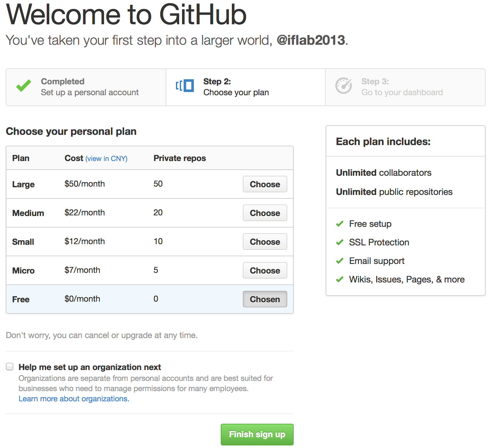Choose the Large $50/month plan

tap(265, 184)
